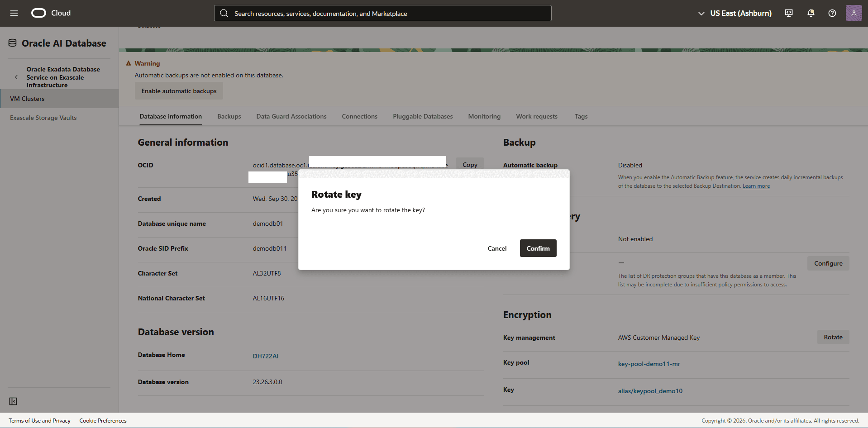868x428 pixels.
Task: Switch to the Backups tab
Action: tap(229, 116)
